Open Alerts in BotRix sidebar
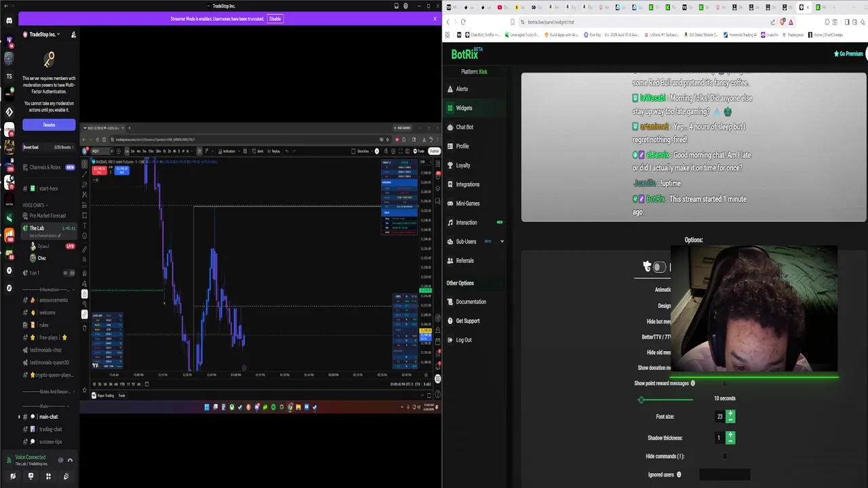Image resolution: width=868 pixels, height=488 pixels. 462,89
